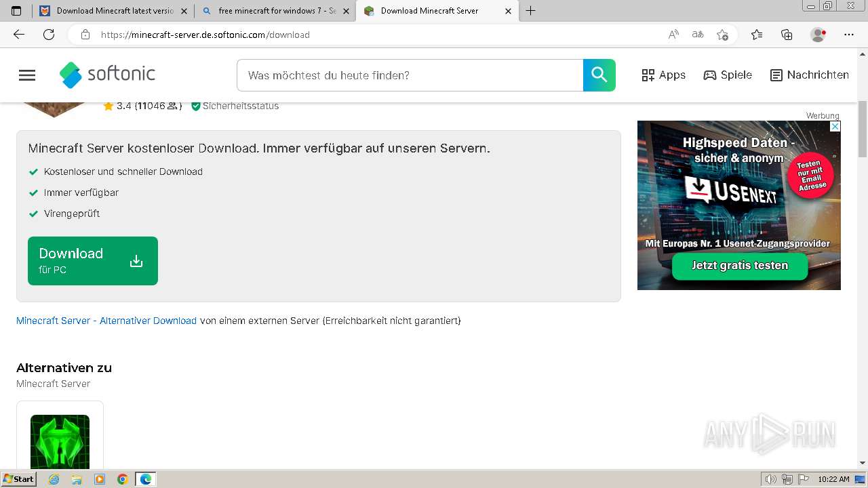This screenshot has width=868, height=488.
Task: Launch Chrome from the taskbar
Action: [123, 479]
